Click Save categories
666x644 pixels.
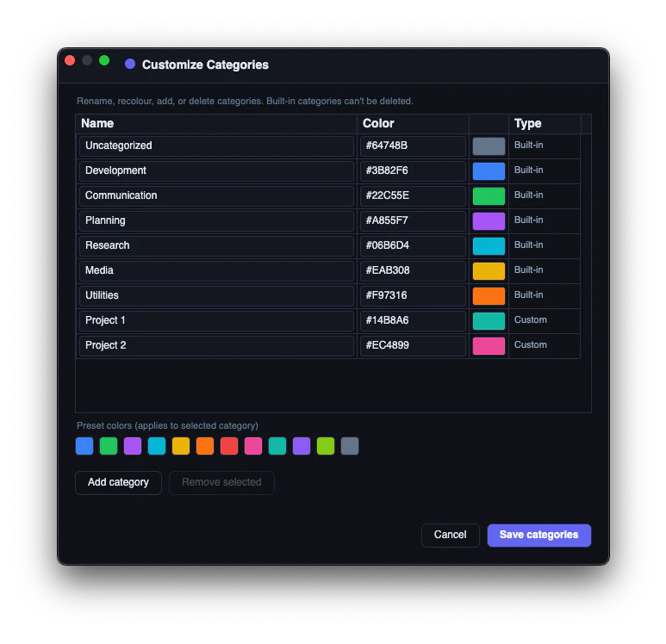539,535
